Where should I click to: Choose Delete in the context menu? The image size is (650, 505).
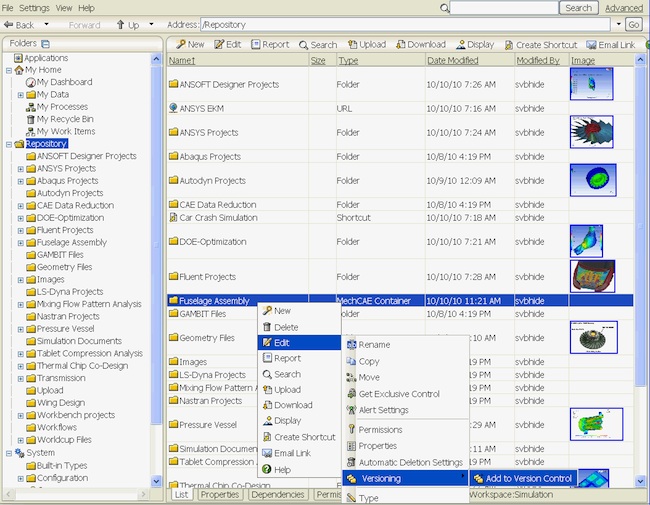[280, 328]
